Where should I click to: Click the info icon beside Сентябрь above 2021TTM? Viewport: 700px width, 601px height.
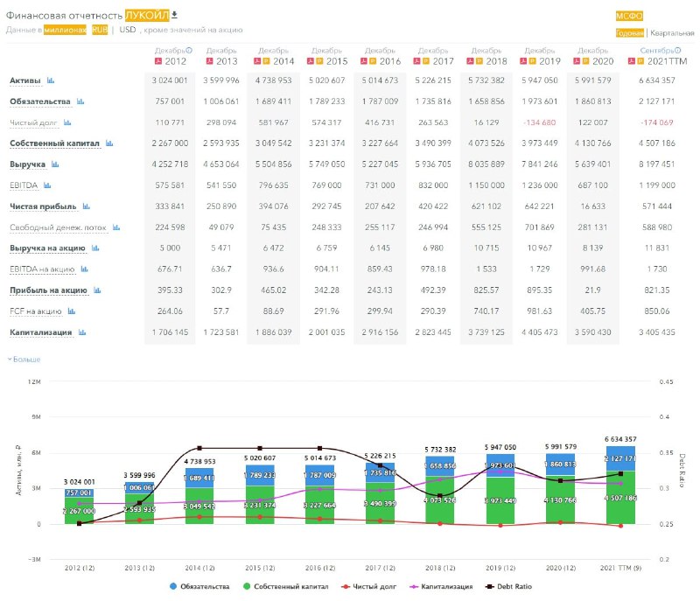(x=677, y=51)
